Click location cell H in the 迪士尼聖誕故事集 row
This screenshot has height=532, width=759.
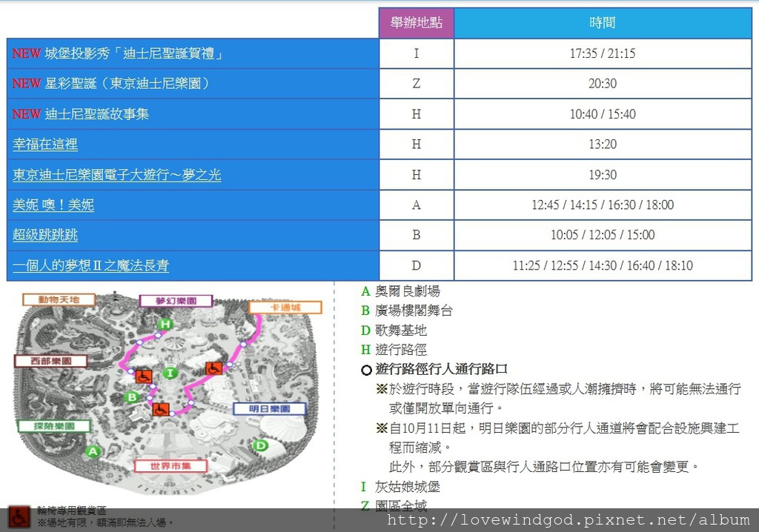[417, 114]
